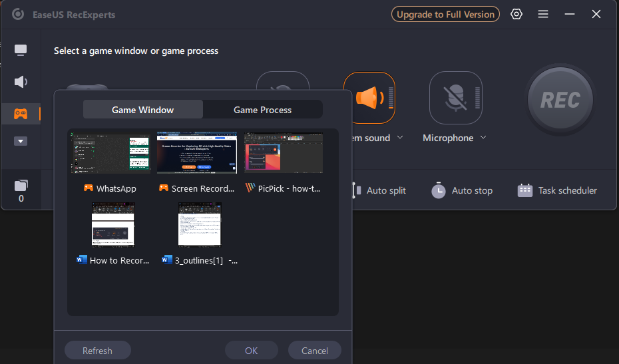
Task: Expand the system sound dropdown arrow
Action: point(400,138)
